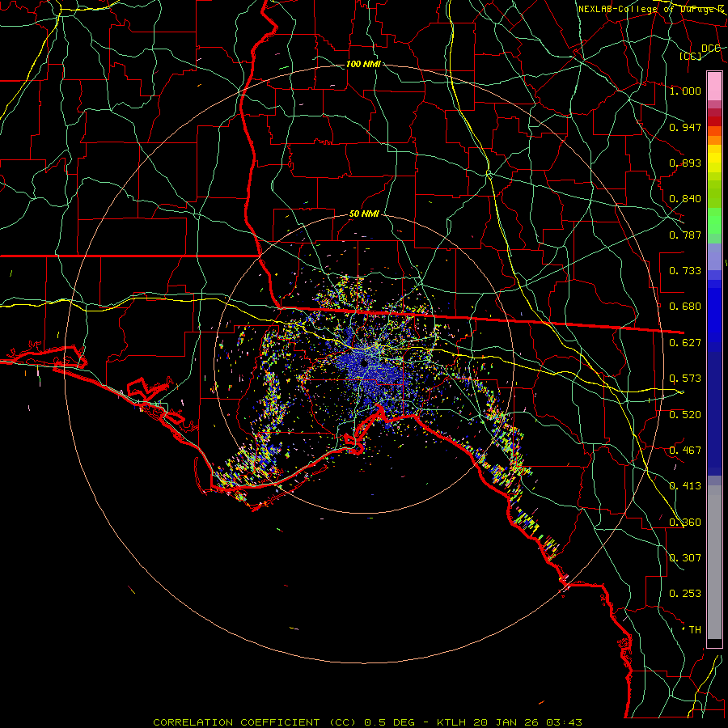Click the TH threshold label on the scale
Screen dimensions: 728x728
(x=695, y=630)
